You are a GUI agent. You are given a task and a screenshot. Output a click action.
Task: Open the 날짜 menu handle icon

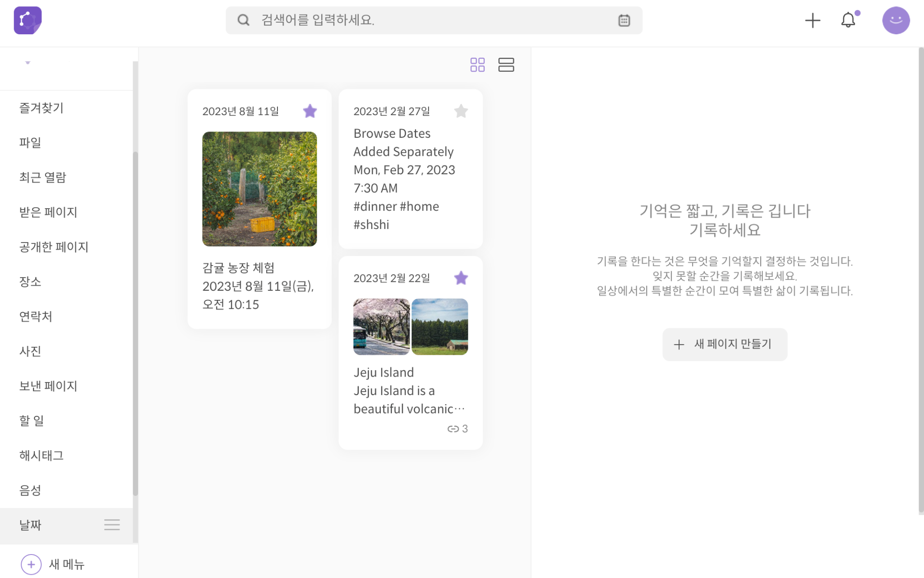pyautogui.click(x=112, y=525)
